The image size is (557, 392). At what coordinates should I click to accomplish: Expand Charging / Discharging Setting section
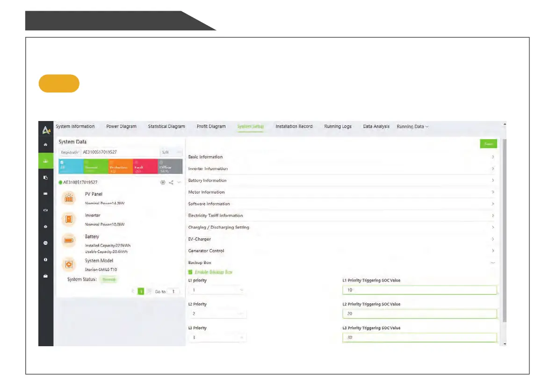point(341,227)
